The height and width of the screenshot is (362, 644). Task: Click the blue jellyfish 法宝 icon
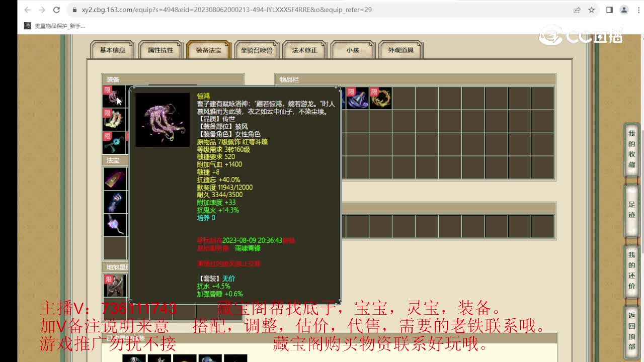(115, 201)
